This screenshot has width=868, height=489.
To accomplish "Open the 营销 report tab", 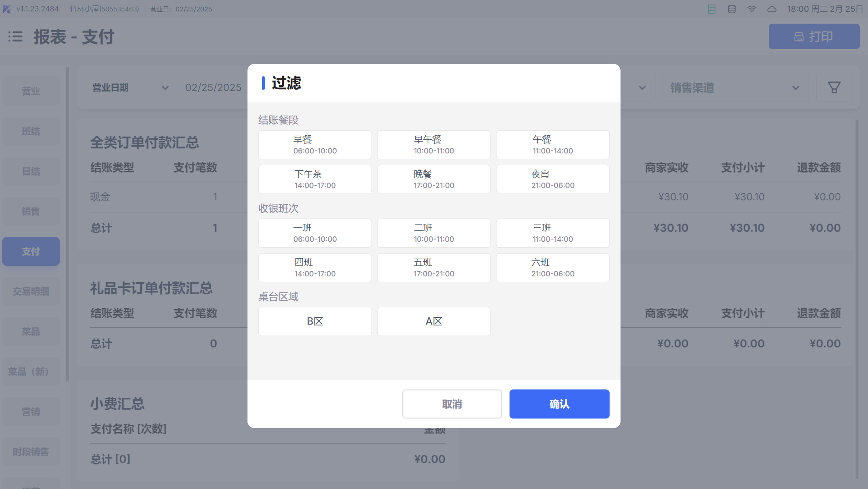I will pyautogui.click(x=31, y=412).
